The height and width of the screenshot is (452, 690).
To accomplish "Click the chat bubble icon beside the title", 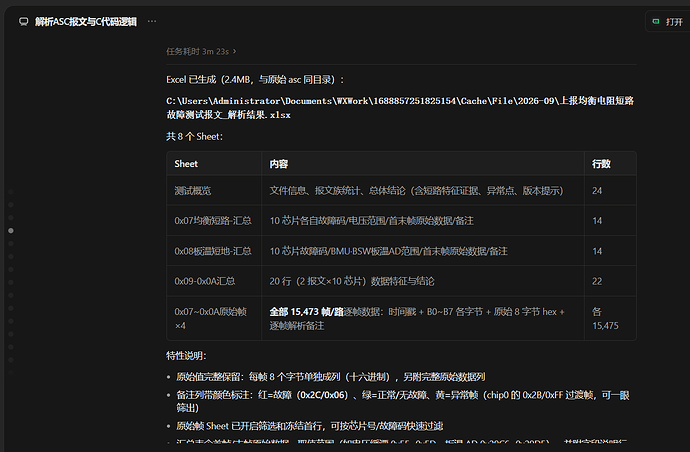I will (x=24, y=22).
